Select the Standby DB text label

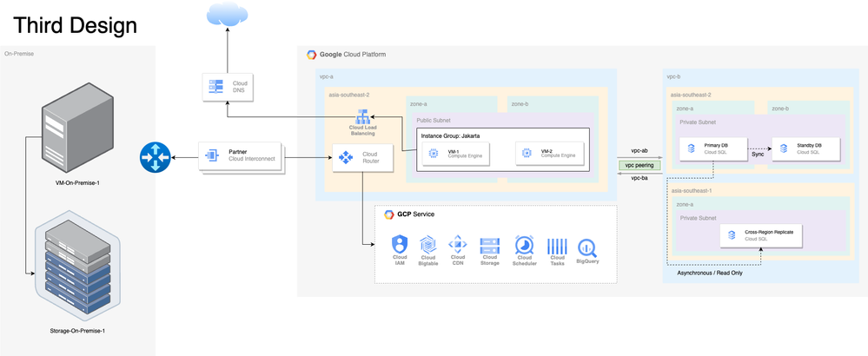click(809, 145)
